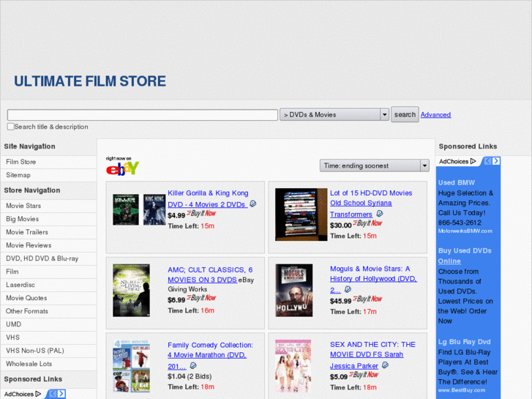Click the ULTIMATE FILM STORE title

[90, 81]
